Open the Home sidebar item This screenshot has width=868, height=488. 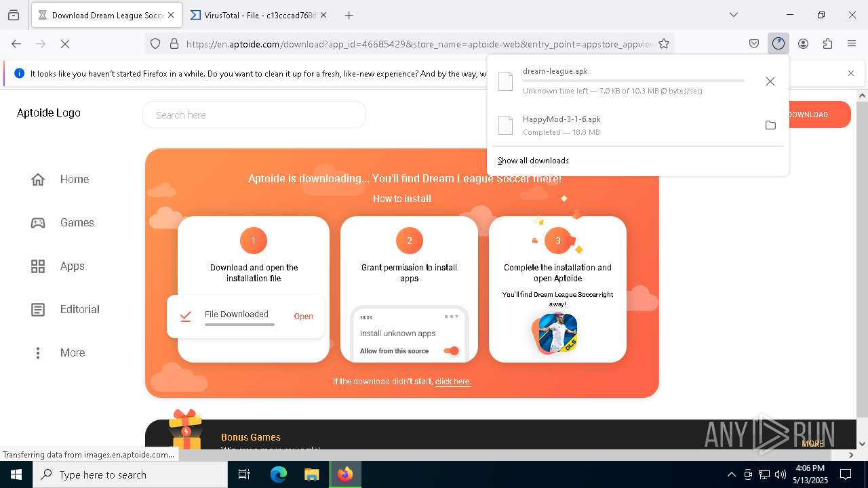[x=60, y=179]
